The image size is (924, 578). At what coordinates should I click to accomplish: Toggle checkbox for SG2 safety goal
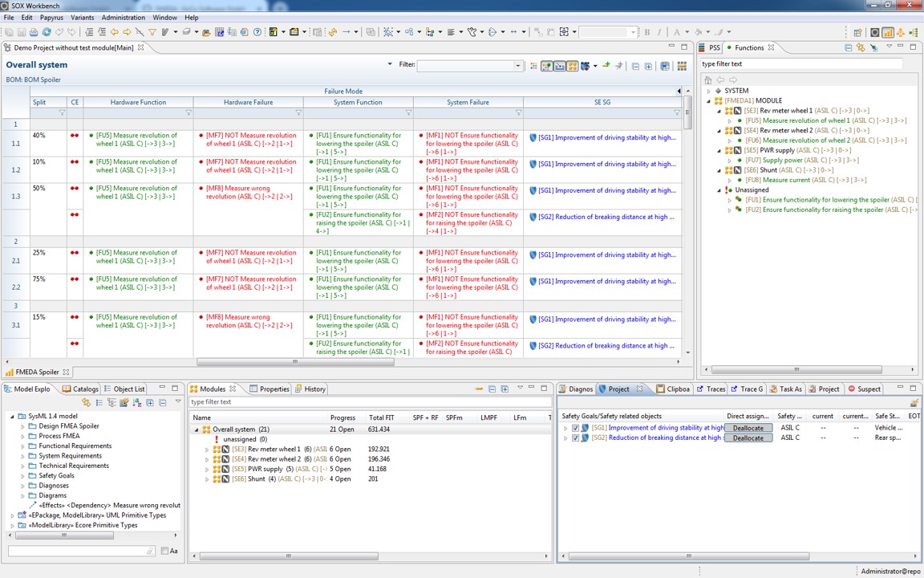pos(575,438)
